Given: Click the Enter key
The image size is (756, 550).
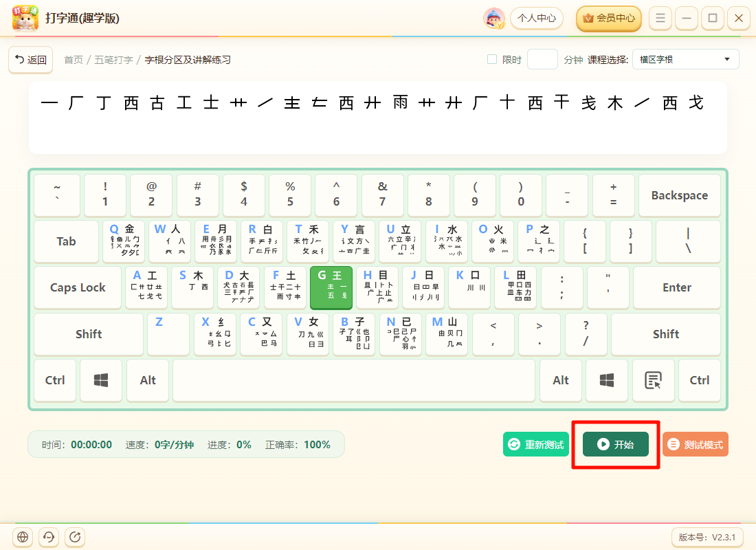Looking at the screenshot, I should tap(677, 287).
